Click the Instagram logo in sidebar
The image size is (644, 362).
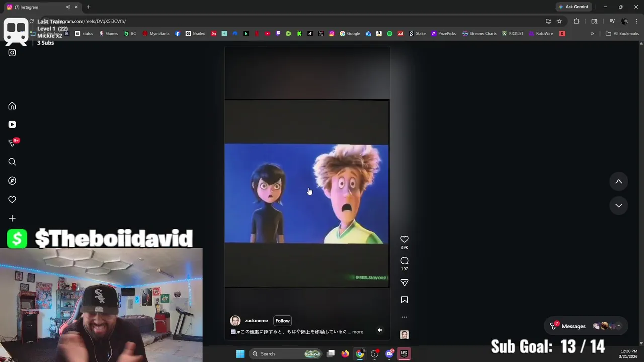(12, 53)
